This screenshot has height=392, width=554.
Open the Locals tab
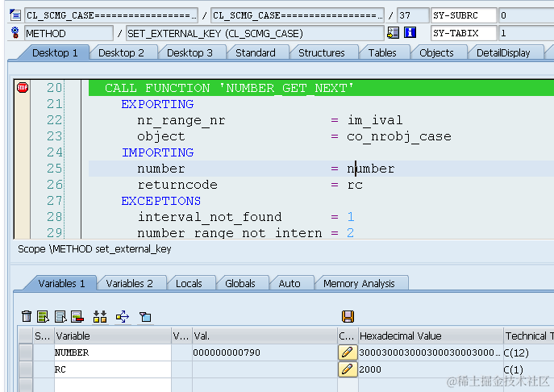(189, 283)
